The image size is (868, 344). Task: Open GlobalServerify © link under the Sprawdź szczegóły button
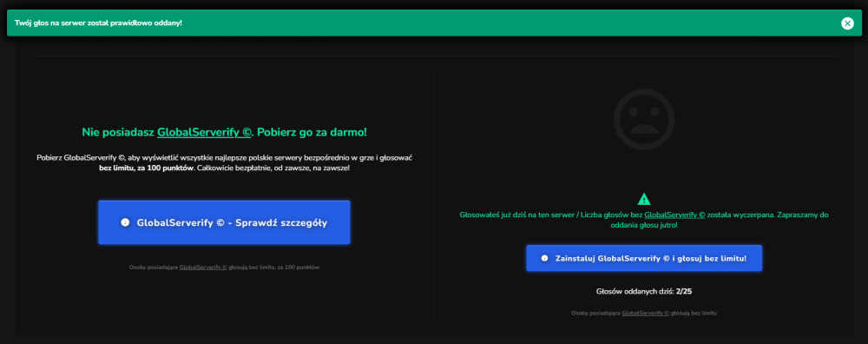(x=203, y=268)
